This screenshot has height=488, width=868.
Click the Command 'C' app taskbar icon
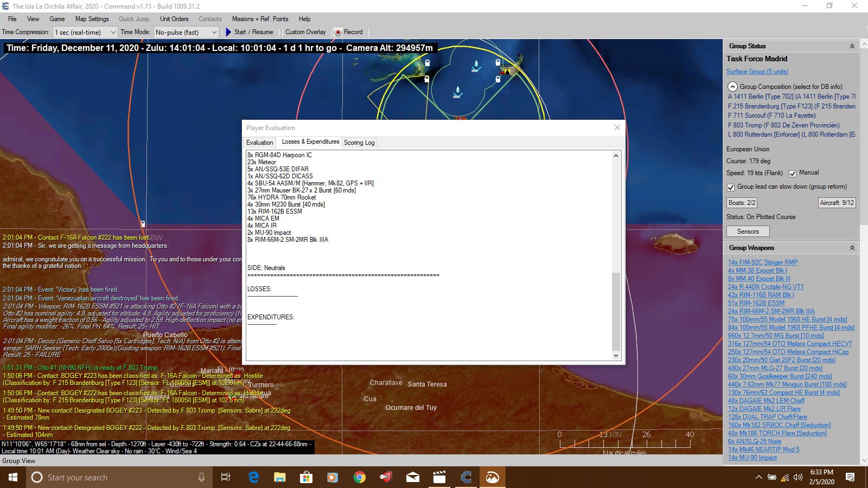[x=466, y=477]
